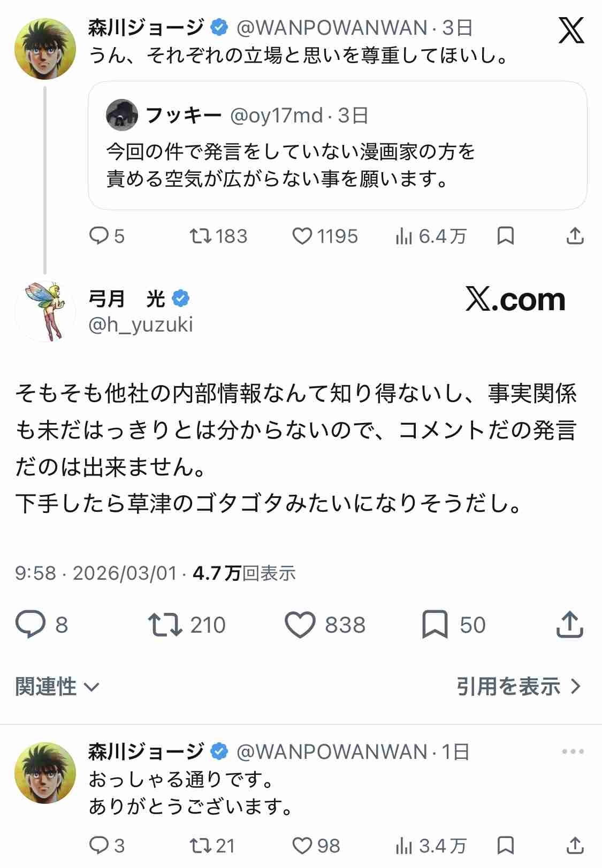Reply to 弓月光's main post
Screen dimensions: 602x868
[31, 625]
